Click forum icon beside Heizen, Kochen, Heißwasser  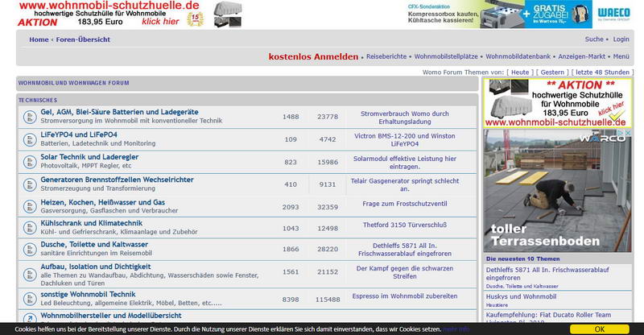click(28, 206)
